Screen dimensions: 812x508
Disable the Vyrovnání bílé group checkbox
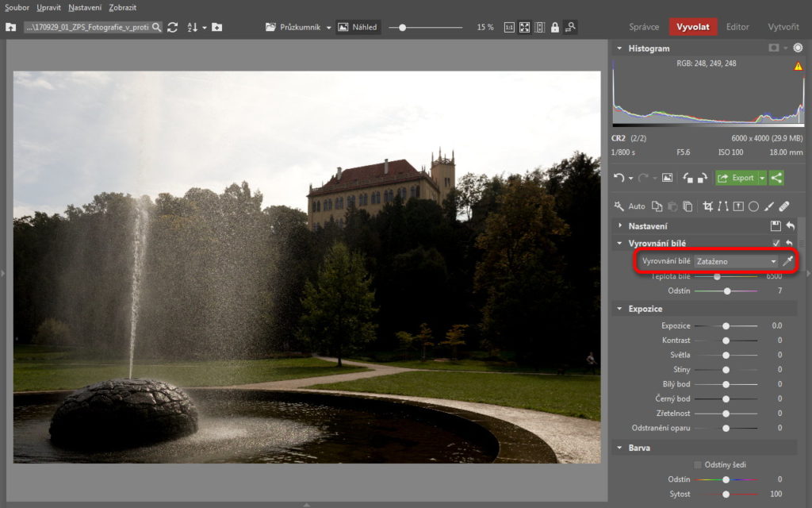tap(776, 243)
